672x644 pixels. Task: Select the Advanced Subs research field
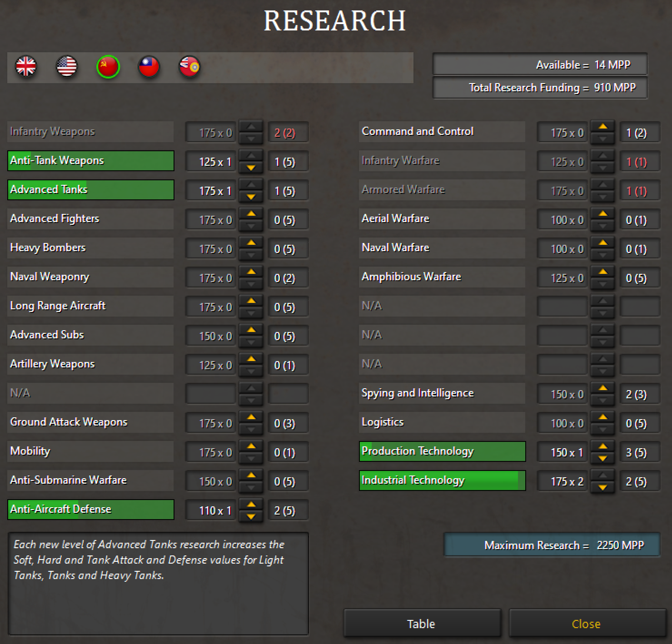(x=91, y=335)
